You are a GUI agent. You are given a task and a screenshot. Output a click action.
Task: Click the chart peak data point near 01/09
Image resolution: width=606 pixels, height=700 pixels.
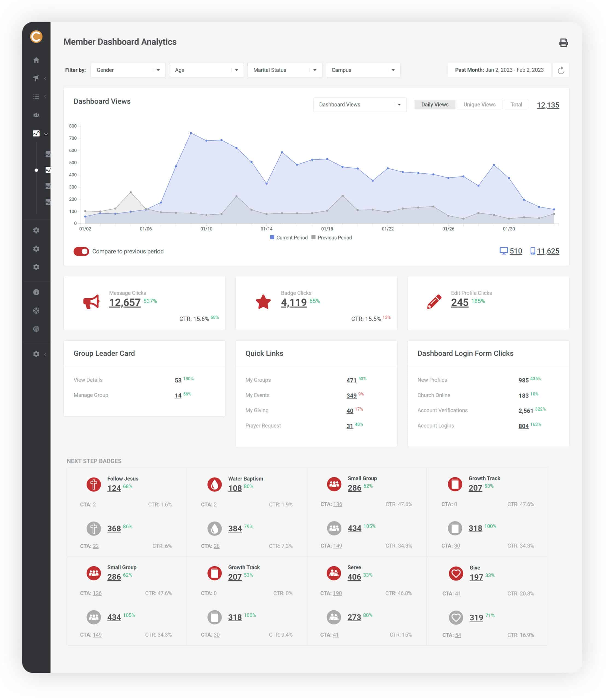[191, 133]
